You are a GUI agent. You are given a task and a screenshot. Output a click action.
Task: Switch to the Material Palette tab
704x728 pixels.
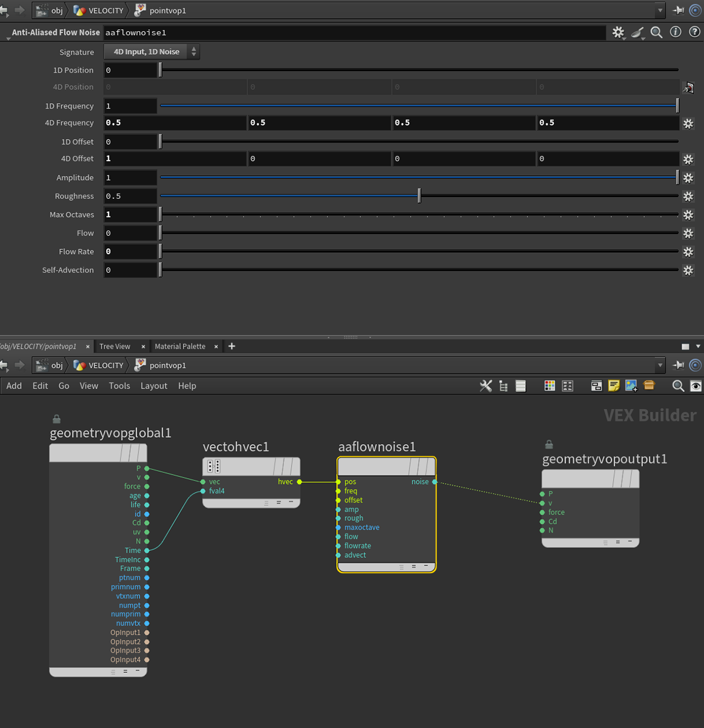180,346
